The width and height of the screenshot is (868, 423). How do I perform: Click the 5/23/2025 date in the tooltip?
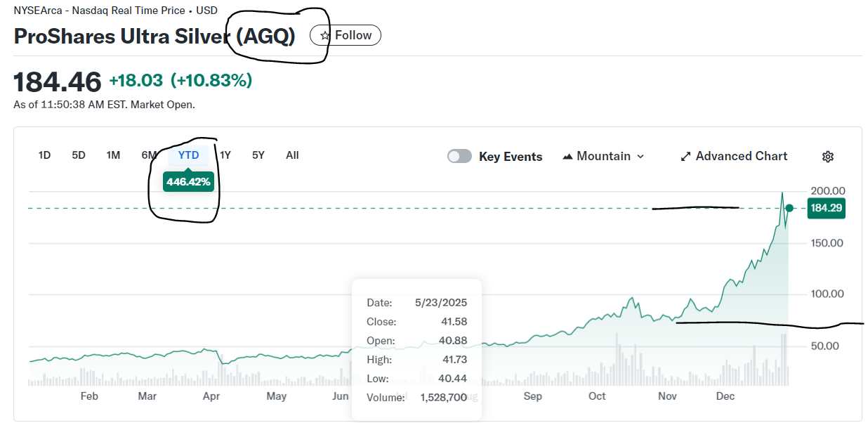[x=440, y=303]
